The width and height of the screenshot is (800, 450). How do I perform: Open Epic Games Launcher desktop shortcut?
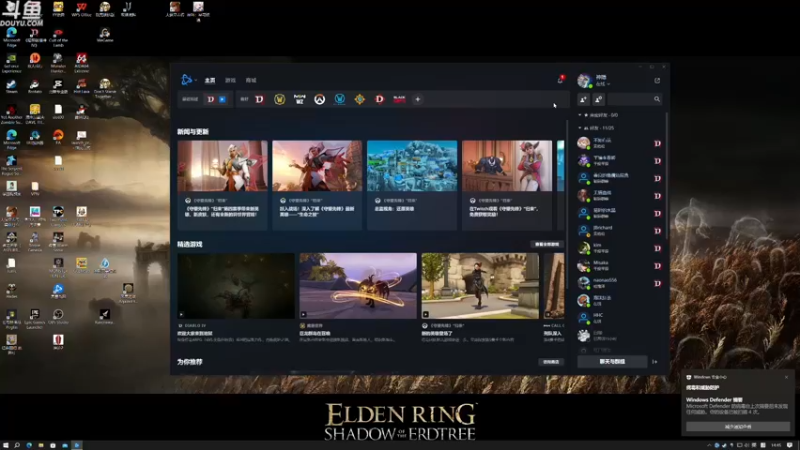(34, 318)
